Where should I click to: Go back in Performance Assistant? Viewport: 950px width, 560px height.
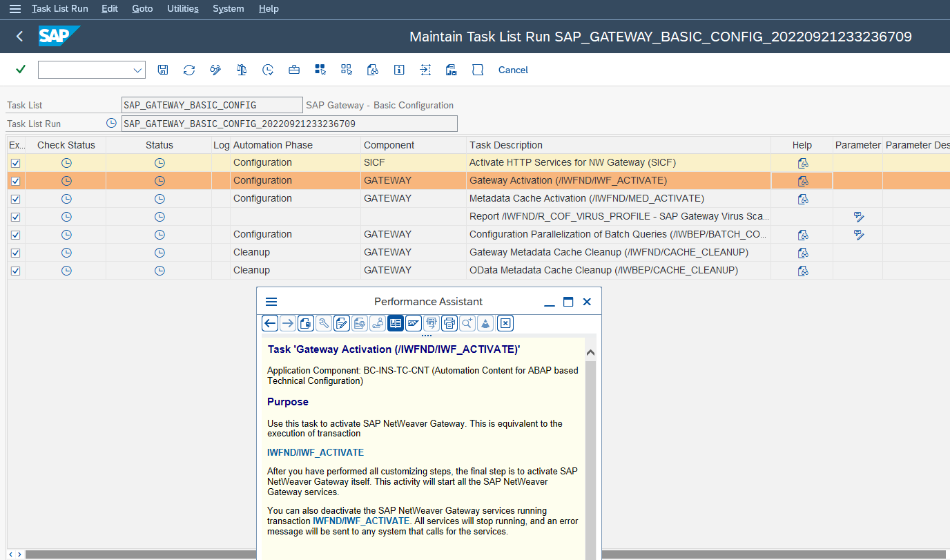270,323
